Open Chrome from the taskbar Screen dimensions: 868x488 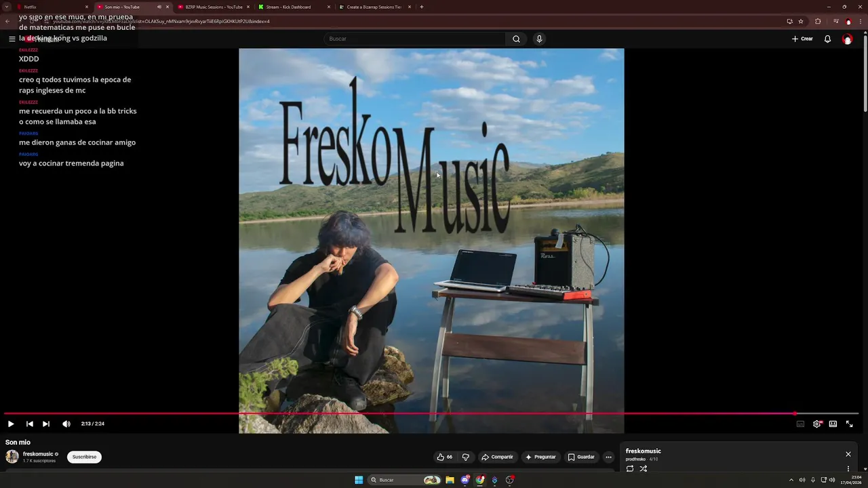[480, 480]
